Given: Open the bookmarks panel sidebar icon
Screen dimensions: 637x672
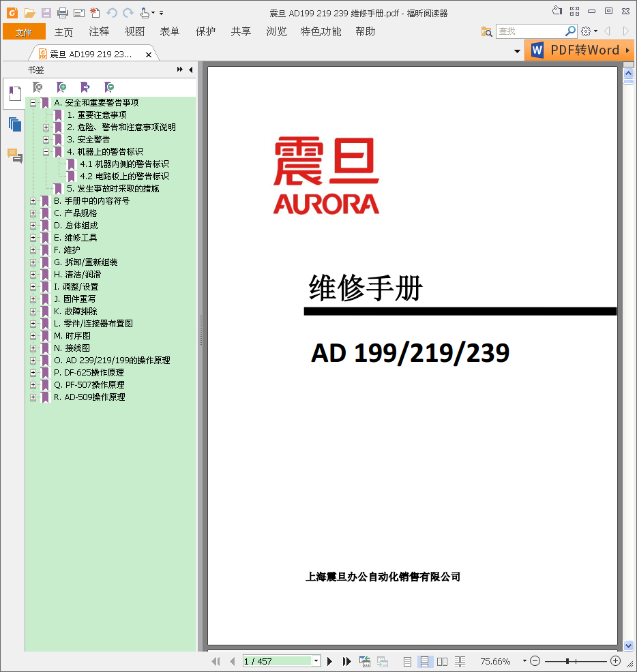Looking at the screenshot, I should (x=14, y=93).
